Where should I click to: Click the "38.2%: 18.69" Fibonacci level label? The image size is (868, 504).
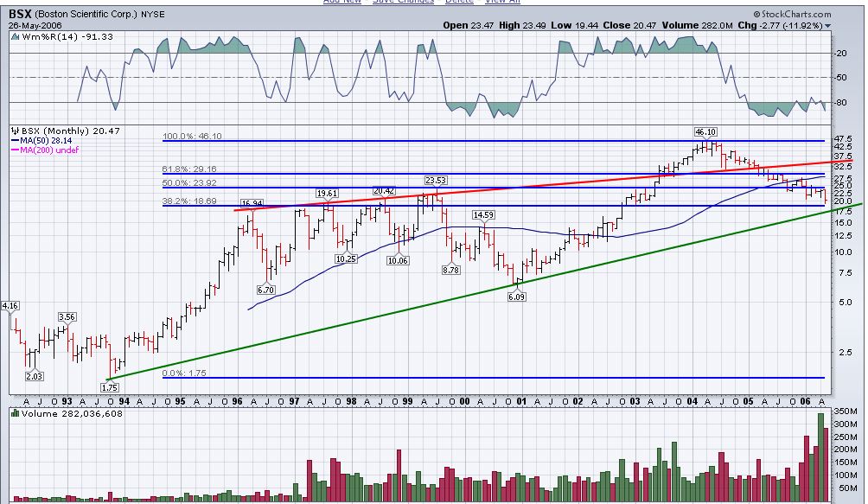point(190,201)
